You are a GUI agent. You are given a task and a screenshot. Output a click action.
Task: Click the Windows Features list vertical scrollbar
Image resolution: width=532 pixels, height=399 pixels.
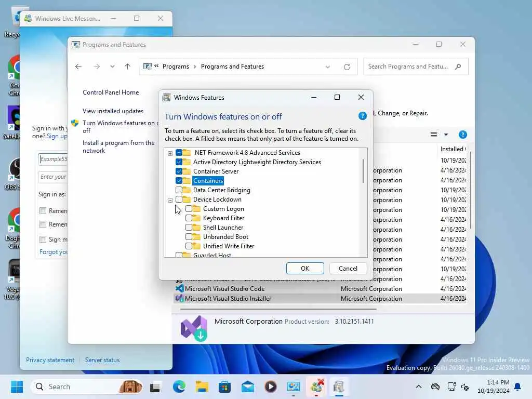[363, 170]
